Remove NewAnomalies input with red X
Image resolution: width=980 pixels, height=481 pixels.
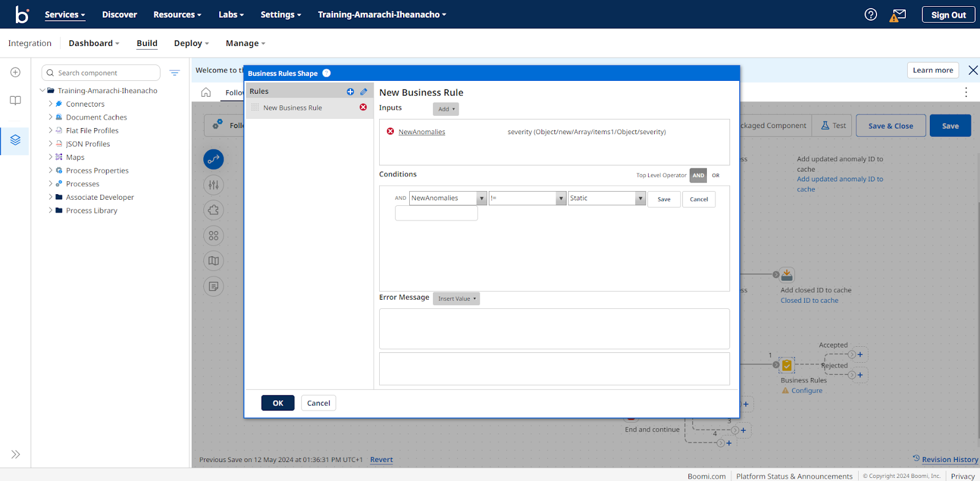click(390, 131)
